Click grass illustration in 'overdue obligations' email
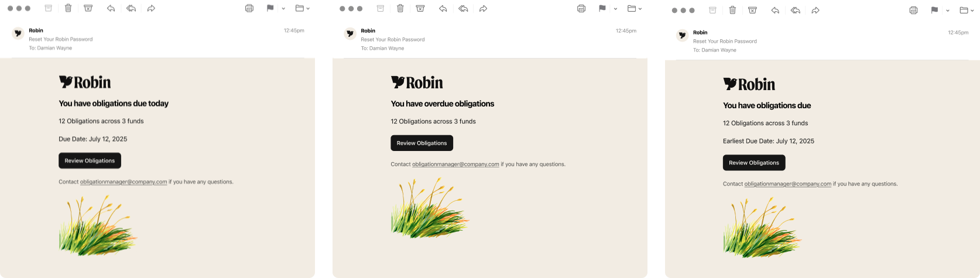 430,208
